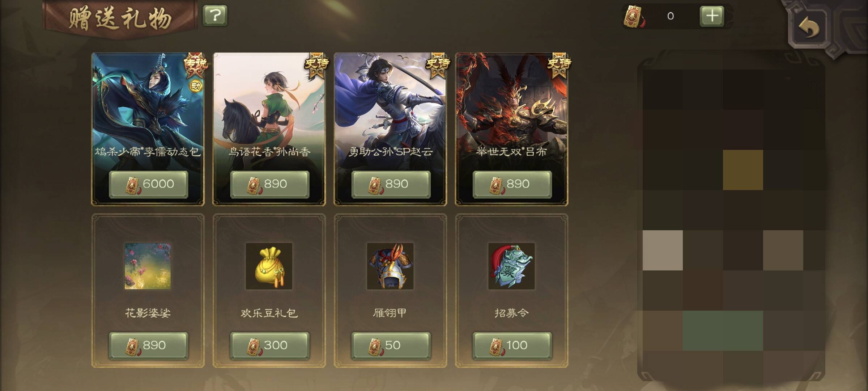Viewport: 868px width, 391px height.
Task: Purchase 欢乐豆礼包 for 300 vouchers
Action: (x=270, y=346)
